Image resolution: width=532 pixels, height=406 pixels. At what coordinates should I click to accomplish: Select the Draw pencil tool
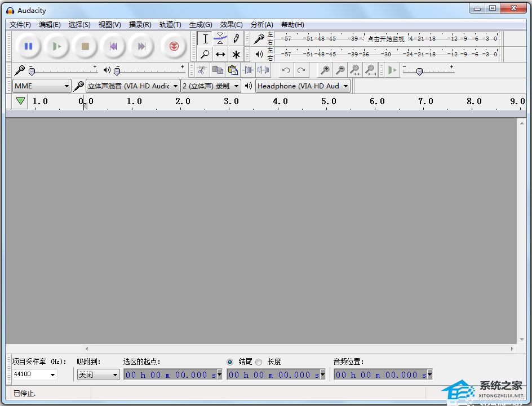(x=236, y=39)
